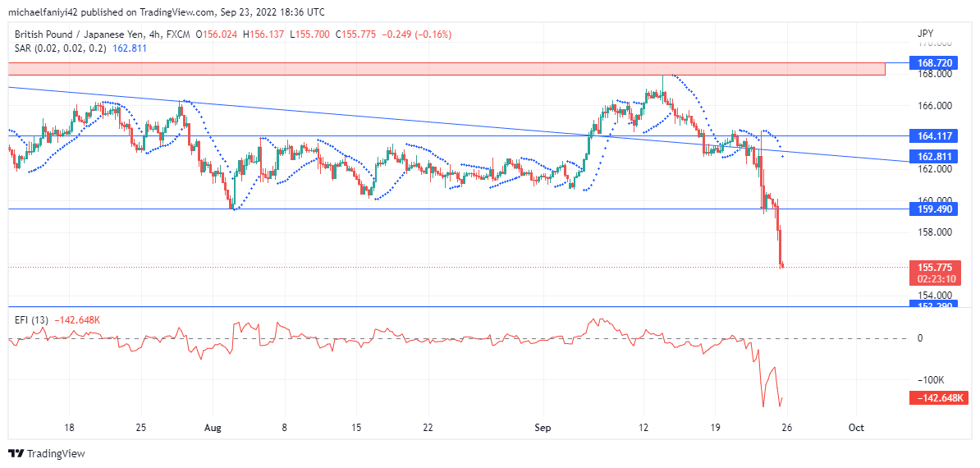
Task: Click the 159.490 support level label
Action: point(932,209)
